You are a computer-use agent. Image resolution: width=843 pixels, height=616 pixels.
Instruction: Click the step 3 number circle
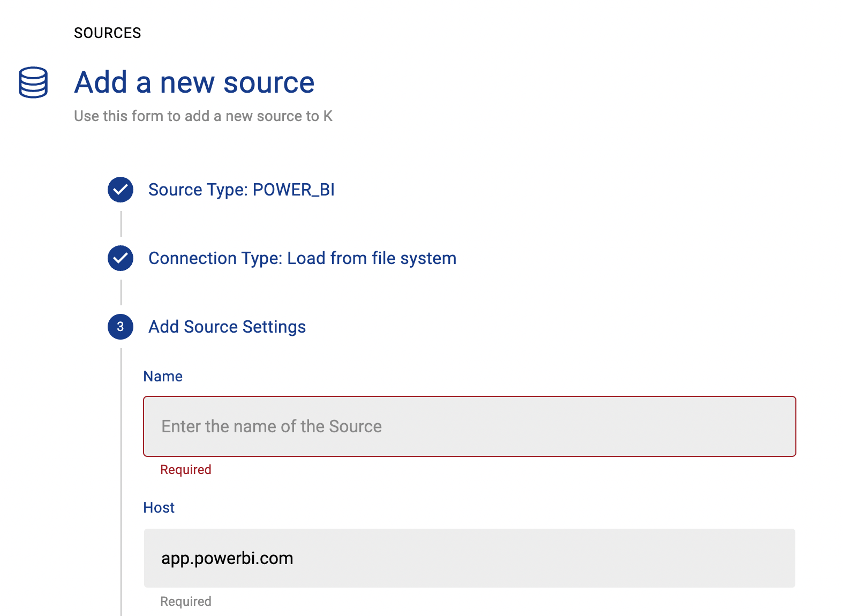(x=121, y=327)
